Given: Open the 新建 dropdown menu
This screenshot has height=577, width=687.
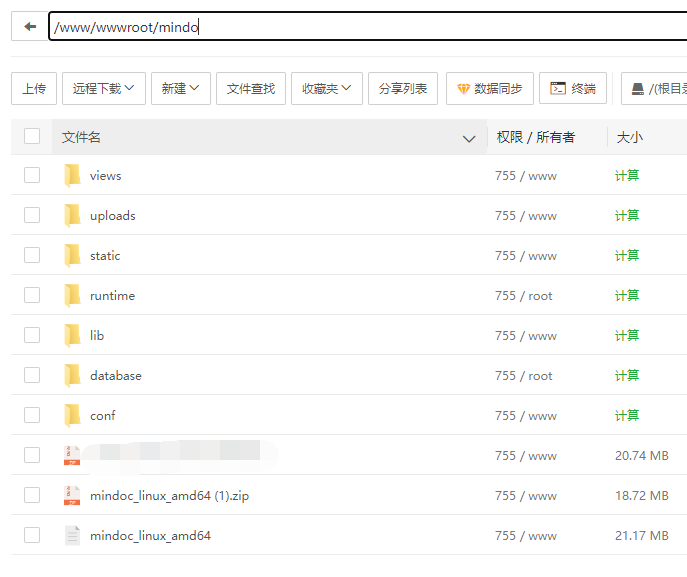Looking at the screenshot, I should point(181,89).
